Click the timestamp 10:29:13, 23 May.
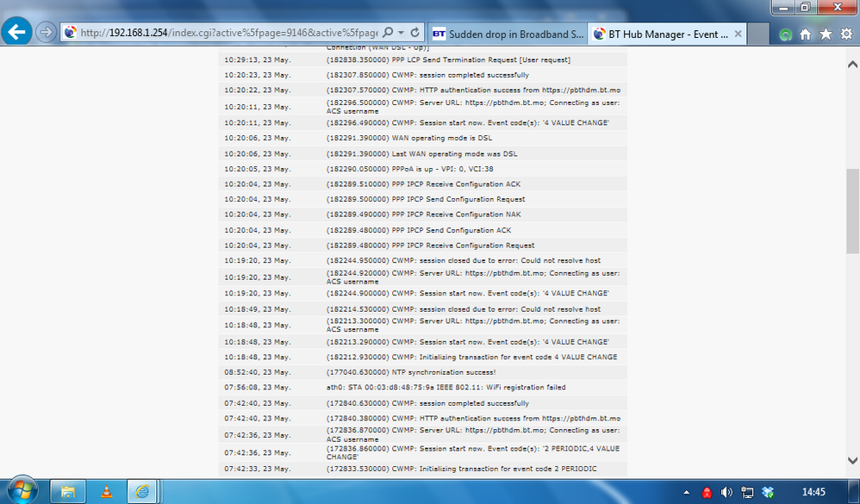 (258, 59)
